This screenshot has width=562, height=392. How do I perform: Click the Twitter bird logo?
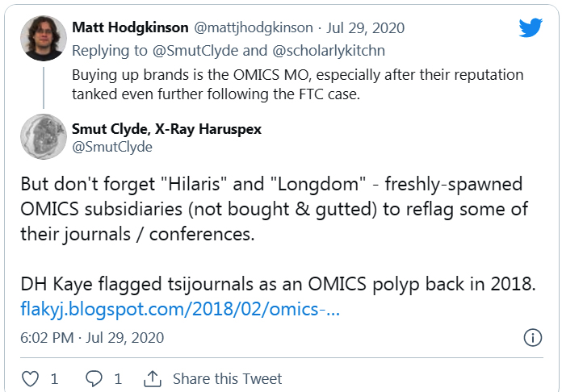530,28
